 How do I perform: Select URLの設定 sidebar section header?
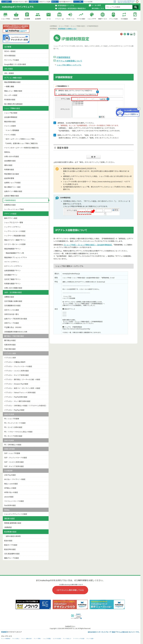click(x=26, y=69)
